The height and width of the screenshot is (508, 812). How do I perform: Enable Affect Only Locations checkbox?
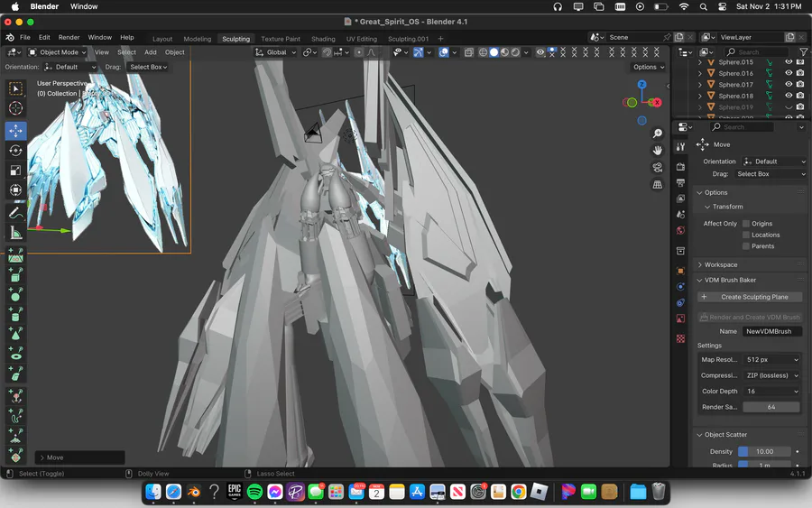(746, 236)
